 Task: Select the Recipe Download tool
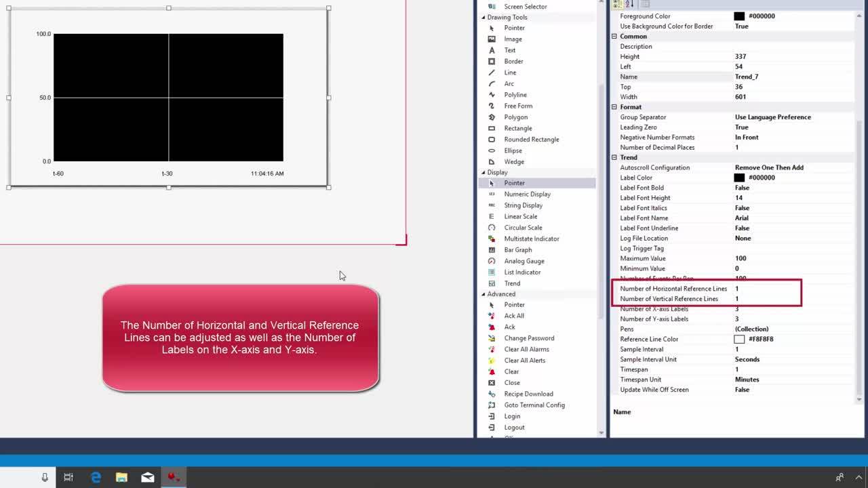point(528,394)
